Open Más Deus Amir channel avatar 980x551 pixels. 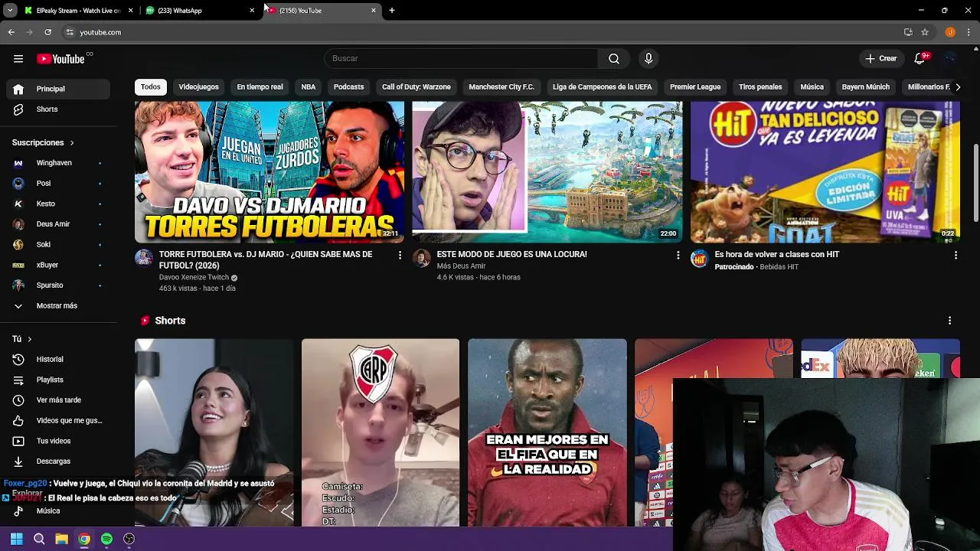click(x=422, y=258)
